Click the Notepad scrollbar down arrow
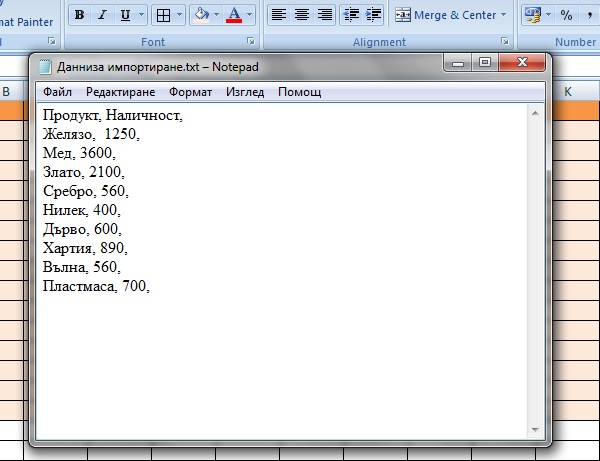This screenshot has height=461, width=600. [x=535, y=430]
